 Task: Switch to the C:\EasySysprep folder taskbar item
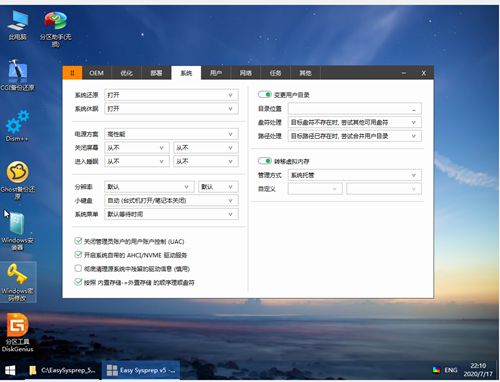pos(62,370)
